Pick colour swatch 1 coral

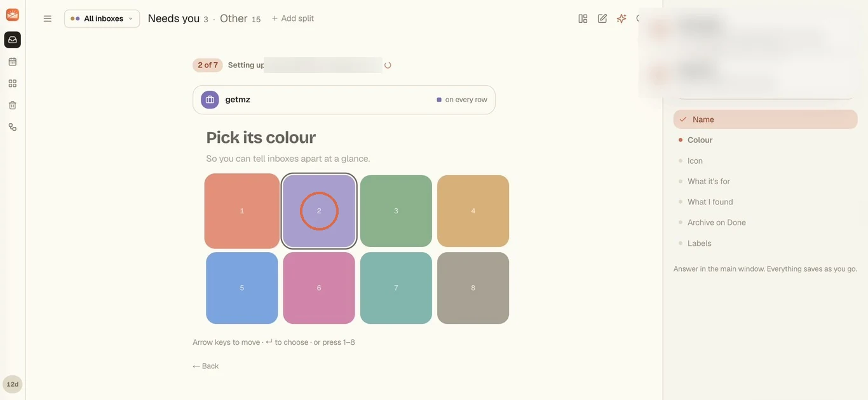[x=242, y=211]
